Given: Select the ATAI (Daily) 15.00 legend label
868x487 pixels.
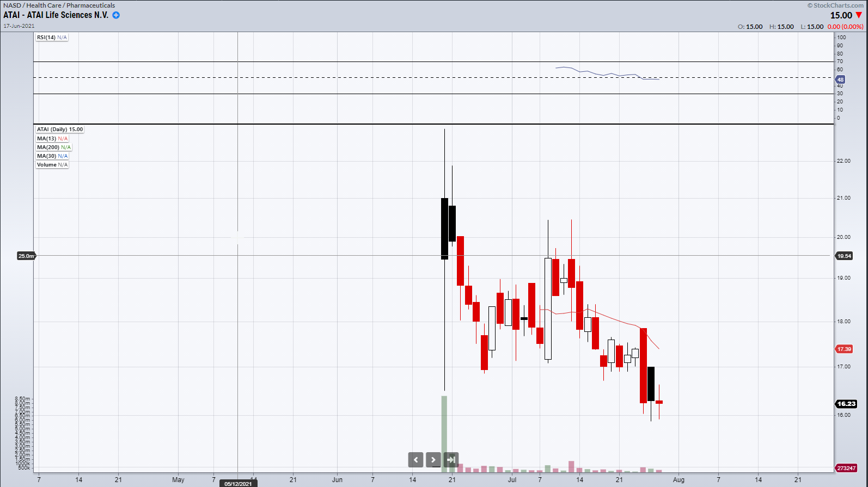Looking at the screenshot, I should 60,130.
